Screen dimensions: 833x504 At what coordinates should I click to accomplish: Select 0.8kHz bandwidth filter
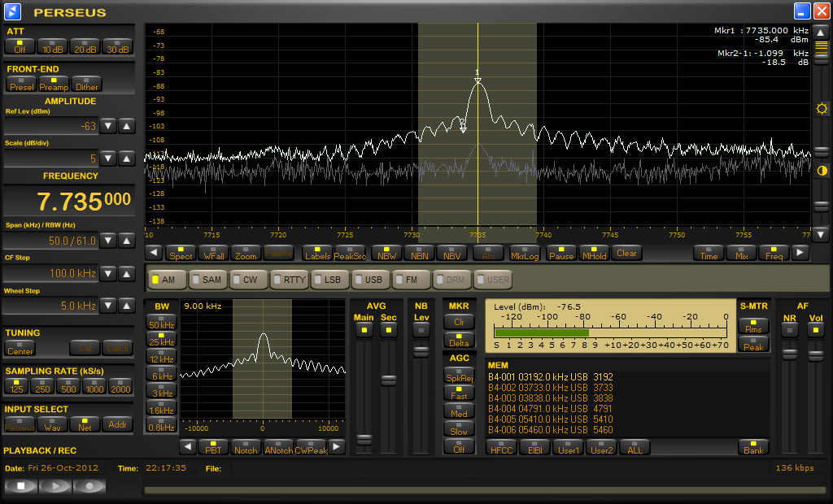[162, 424]
